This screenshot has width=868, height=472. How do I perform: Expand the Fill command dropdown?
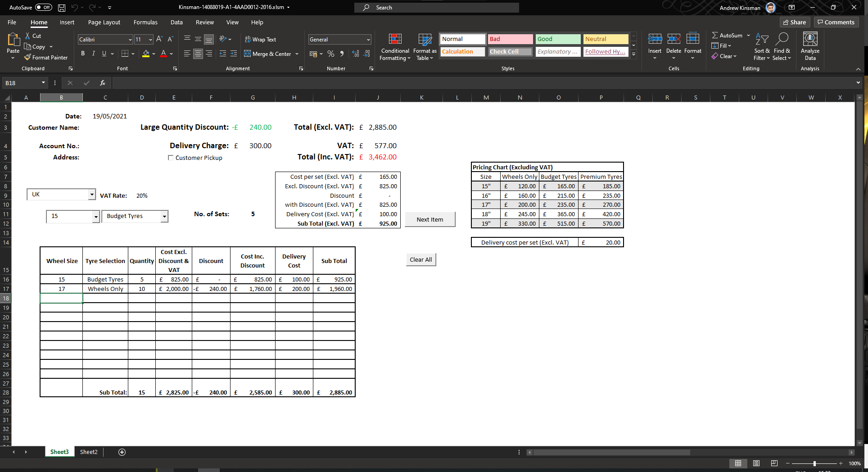point(730,45)
